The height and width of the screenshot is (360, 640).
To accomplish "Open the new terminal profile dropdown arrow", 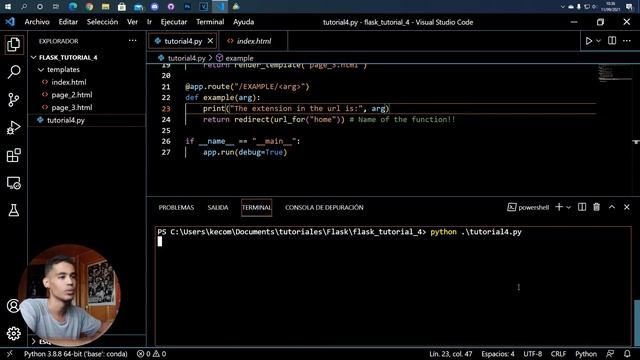I will click(569, 207).
